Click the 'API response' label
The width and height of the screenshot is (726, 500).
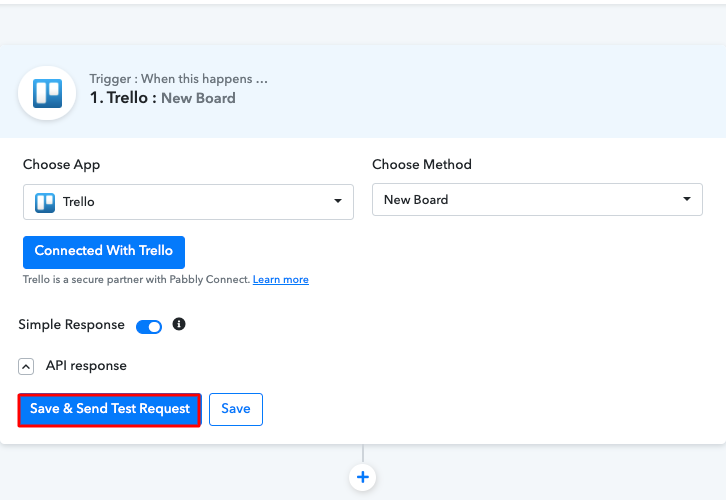pos(86,366)
